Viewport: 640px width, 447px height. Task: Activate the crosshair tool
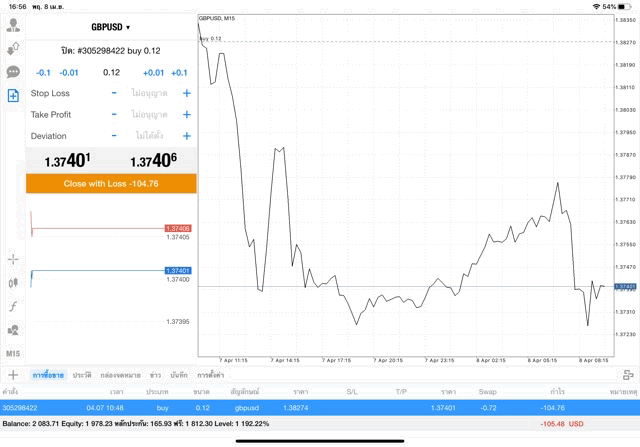[x=13, y=259]
